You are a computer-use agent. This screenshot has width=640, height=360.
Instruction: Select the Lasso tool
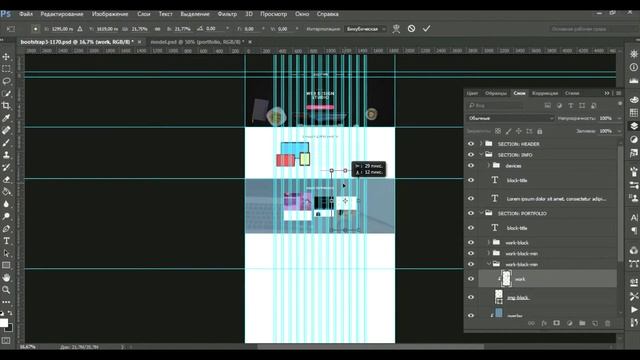[6, 81]
